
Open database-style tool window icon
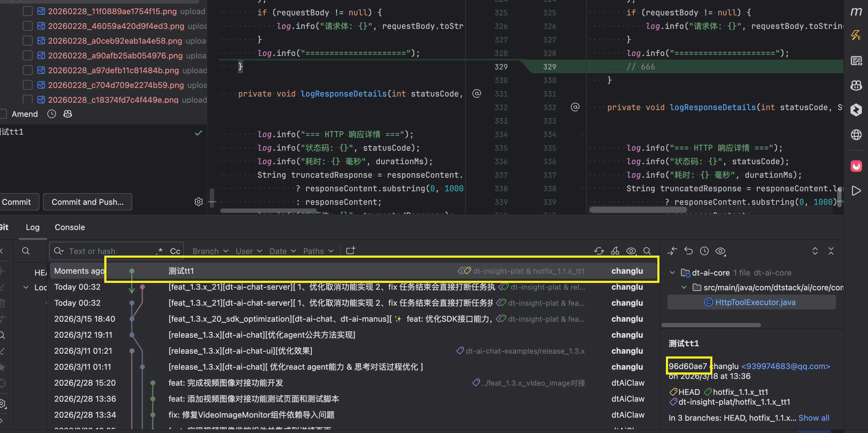pos(856,61)
